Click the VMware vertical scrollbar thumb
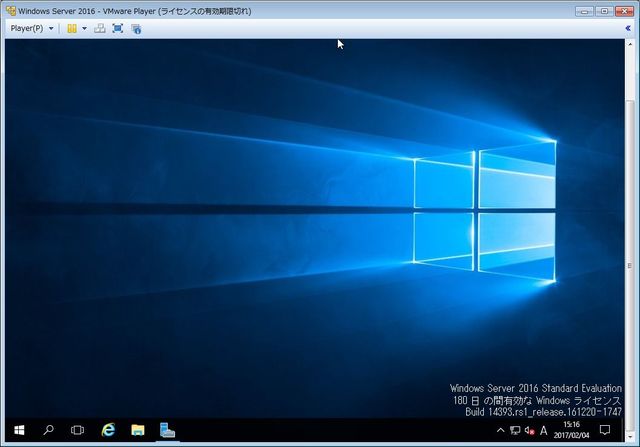The image size is (640, 447). click(630, 265)
